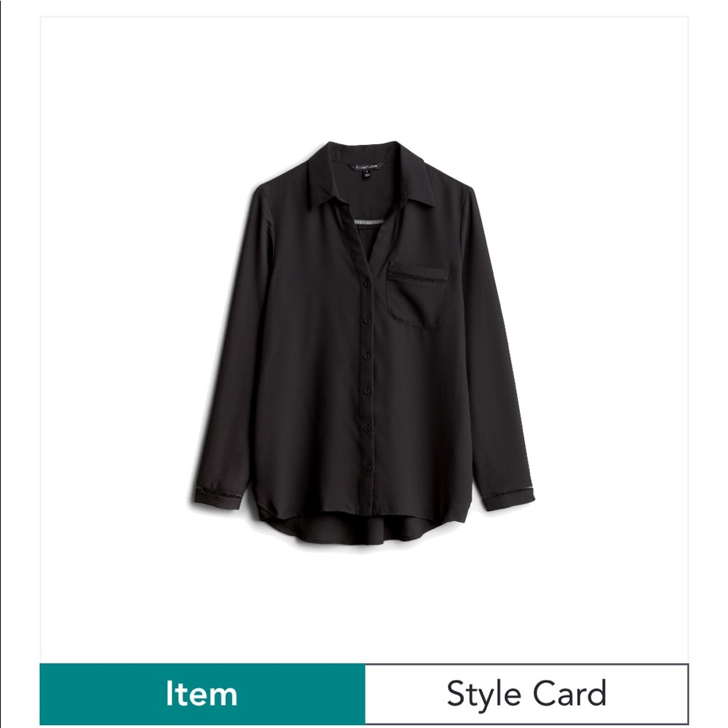The image size is (728, 728).
Task: Tap the black blouse product image
Action: 363,346
